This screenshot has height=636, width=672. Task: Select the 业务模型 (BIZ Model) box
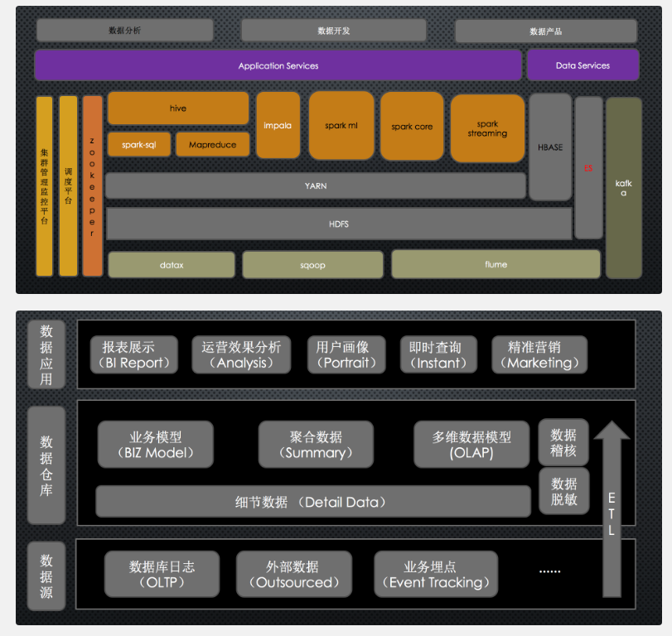coord(156,444)
